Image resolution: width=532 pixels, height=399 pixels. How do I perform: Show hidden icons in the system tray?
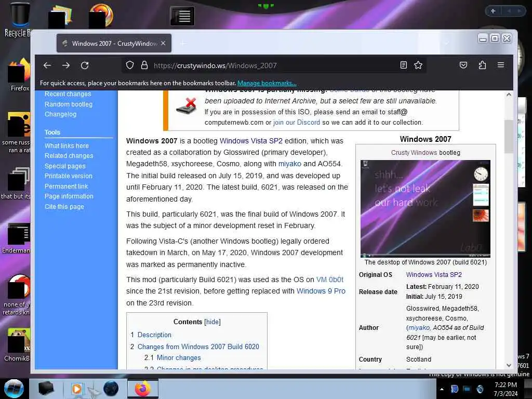click(442, 389)
